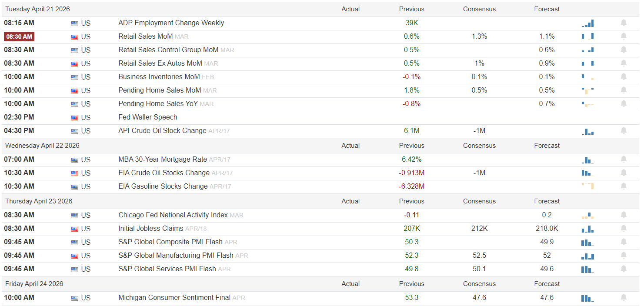Open Business Inventories MoM link
The height and width of the screenshot is (306, 644).
[x=159, y=76]
